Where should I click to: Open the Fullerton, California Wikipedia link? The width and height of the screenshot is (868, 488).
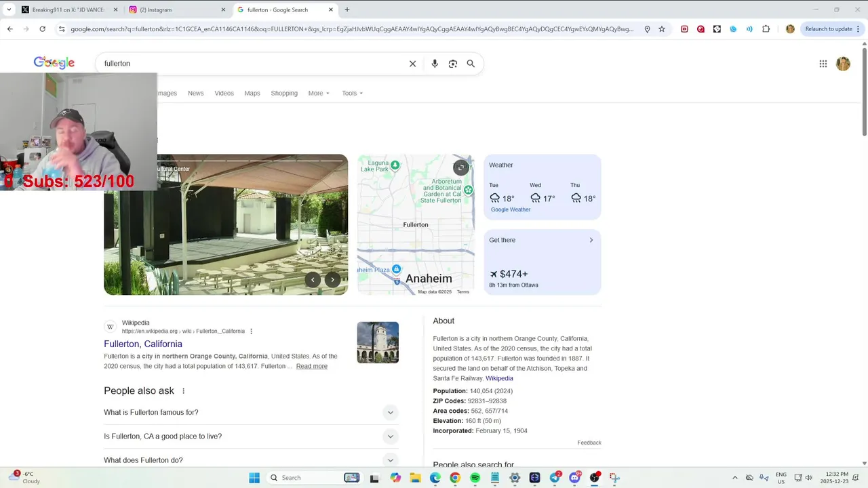pos(143,344)
